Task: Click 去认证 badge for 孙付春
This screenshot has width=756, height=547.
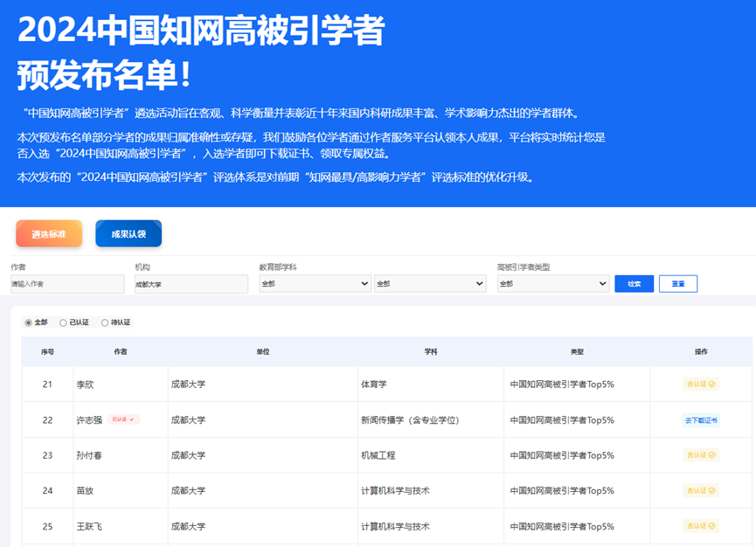Action: click(700, 455)
